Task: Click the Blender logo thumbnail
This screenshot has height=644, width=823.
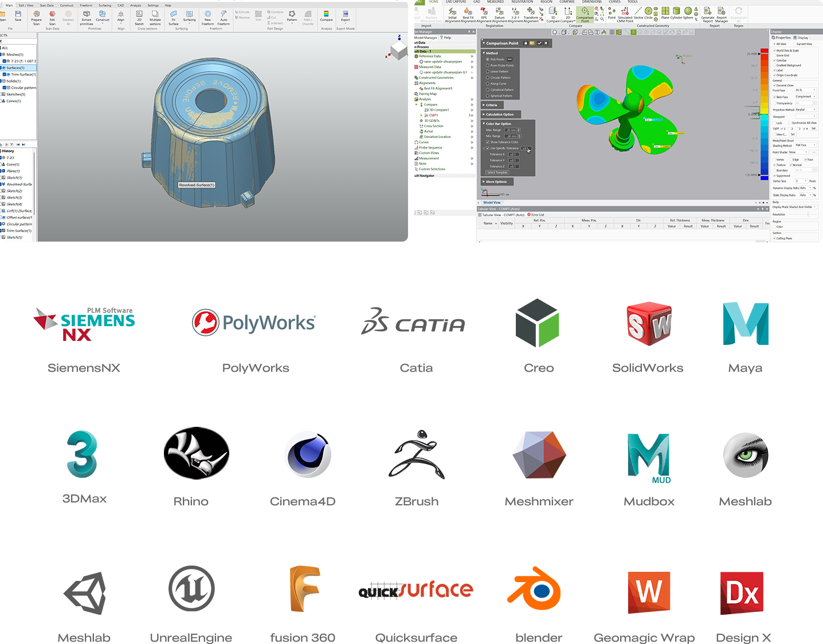Action: [x=534, y=588]
